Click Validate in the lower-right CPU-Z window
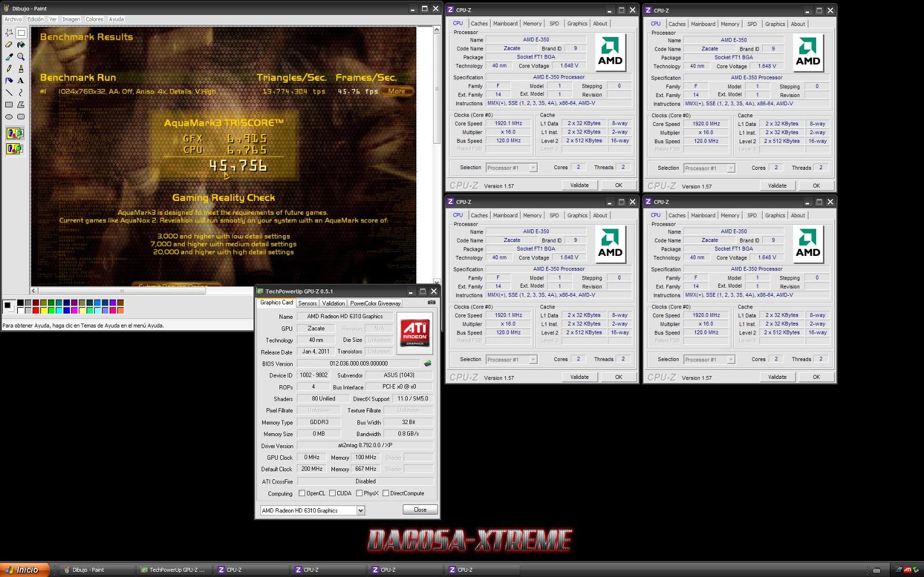Image resolution: width=924 pixels, height=577 pixels. point(777,377)
